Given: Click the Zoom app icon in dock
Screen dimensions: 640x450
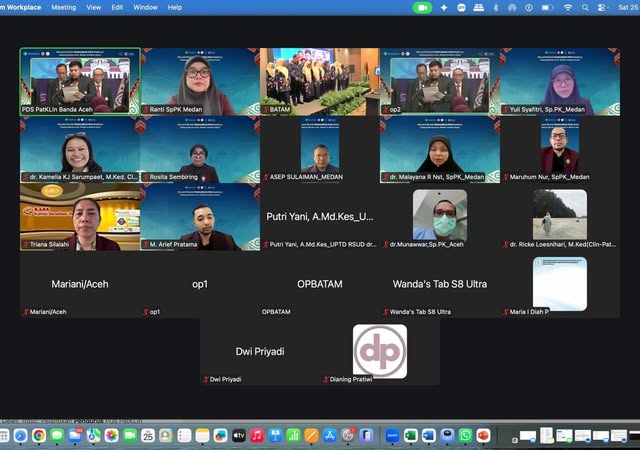Looking at the screenshot, I should (392, 436).
